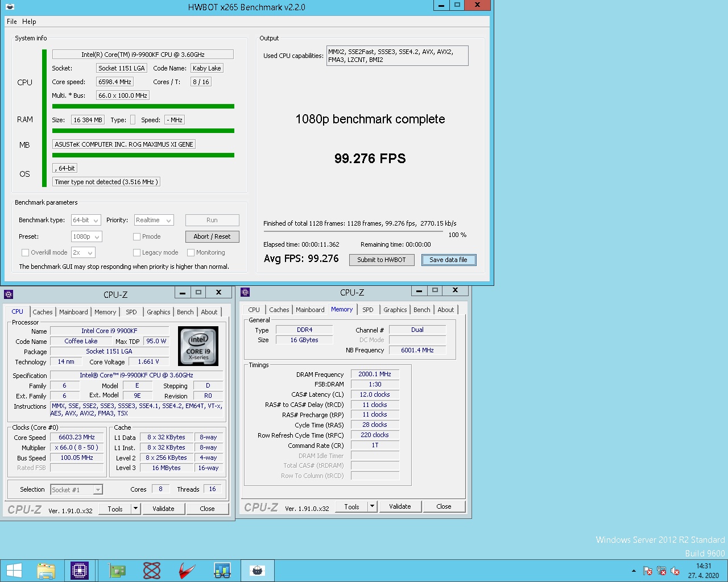
Task: Toggle Legacy mode checkbox
Action: coord(136,252)
